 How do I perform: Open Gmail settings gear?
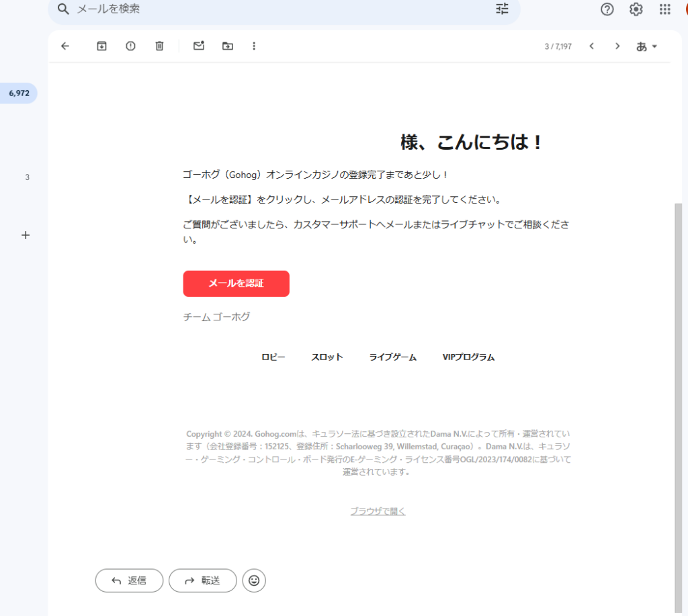(636, 9)
